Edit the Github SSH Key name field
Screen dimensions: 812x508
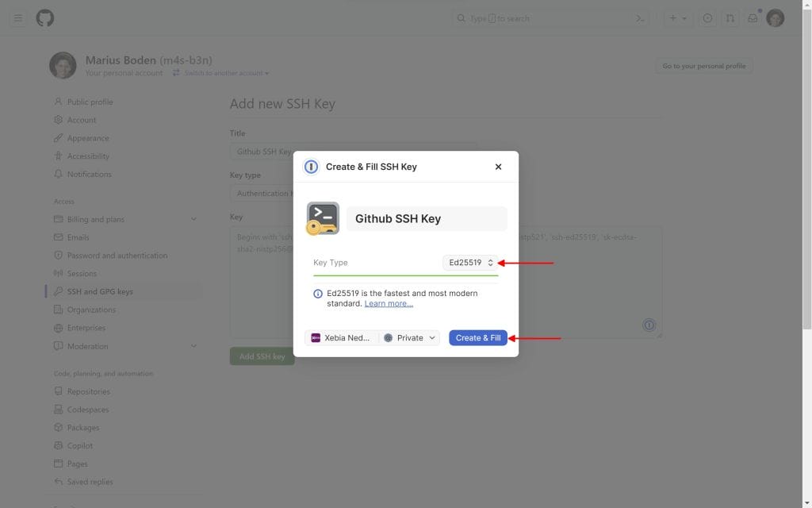[427, 219]
